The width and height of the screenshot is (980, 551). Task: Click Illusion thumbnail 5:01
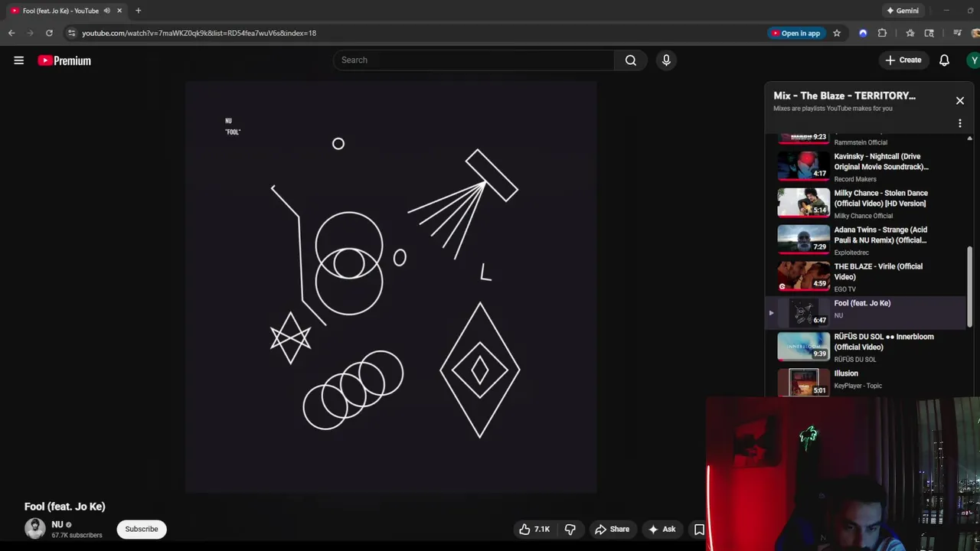(803, 382)
